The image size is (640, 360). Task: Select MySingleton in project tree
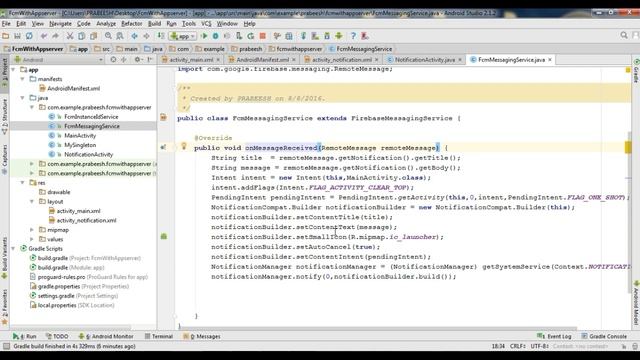coord(80,145)
